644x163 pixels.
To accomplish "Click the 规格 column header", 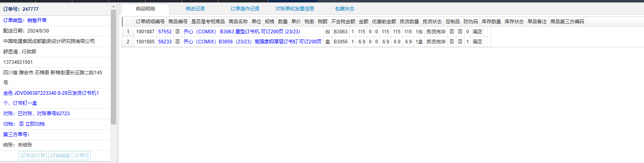I will (270, 22).
